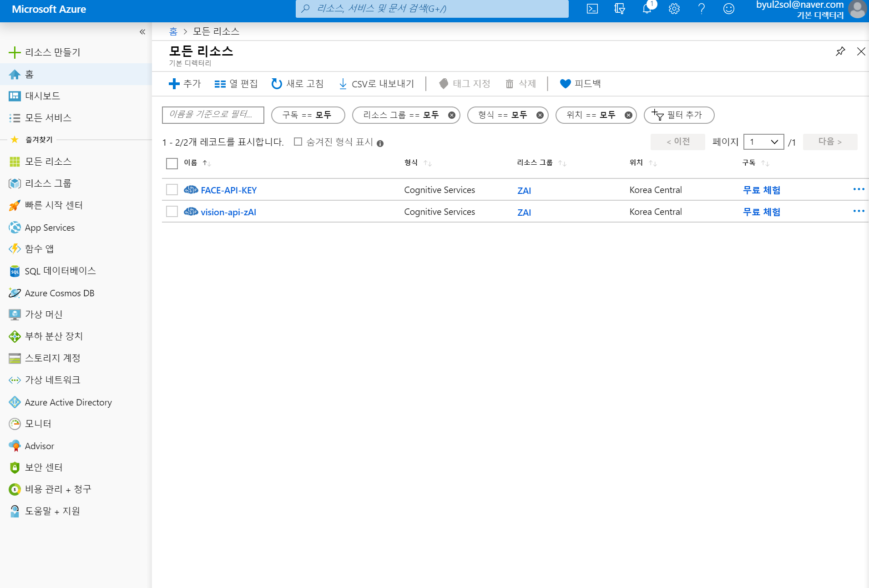869x588 pixels.
Task: Click 필터 추가 button
Action: click(x=679, y=115)
